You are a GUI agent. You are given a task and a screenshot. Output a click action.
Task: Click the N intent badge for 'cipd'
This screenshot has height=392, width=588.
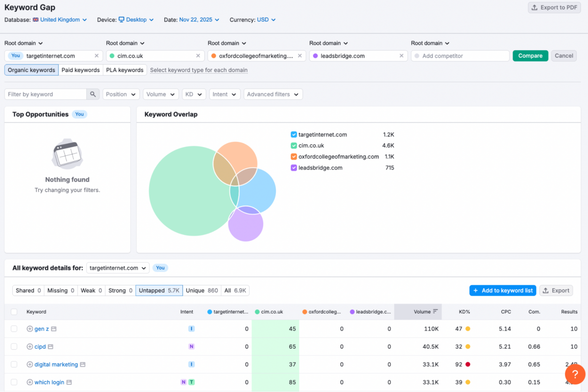click(192, 346)
